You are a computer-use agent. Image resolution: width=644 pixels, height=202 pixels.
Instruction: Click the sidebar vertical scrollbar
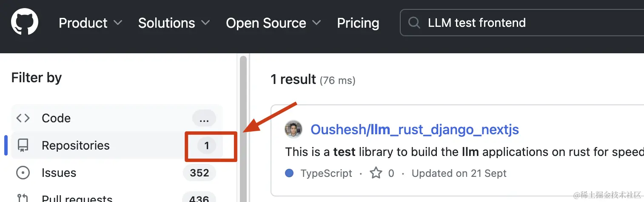(243, 129)
